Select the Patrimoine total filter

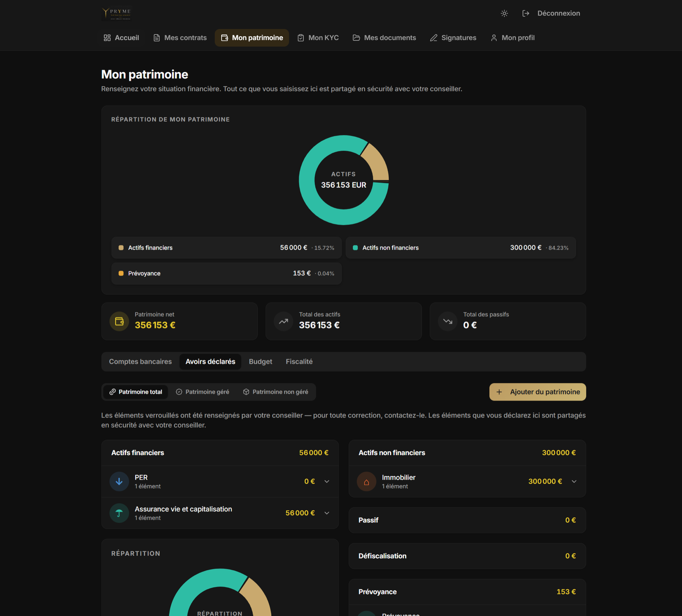[x=136, y=392]
